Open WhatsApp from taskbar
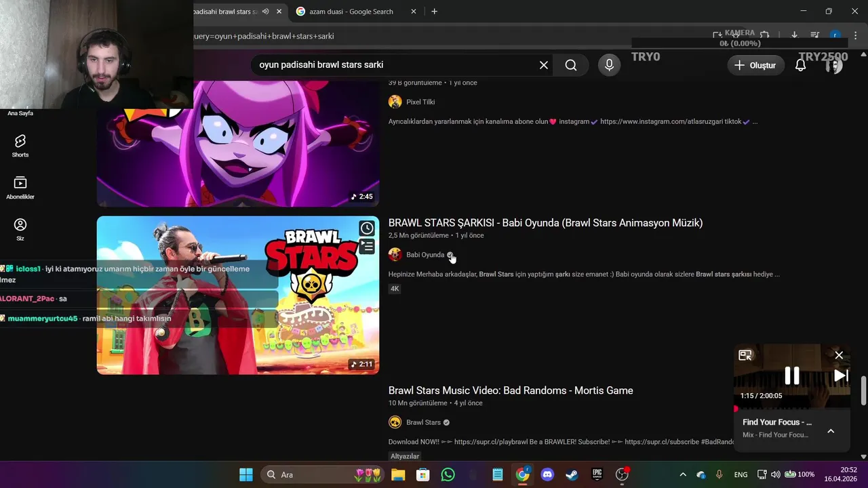The height and width of the screenshot is (488, 868). (x=448, y=474)
